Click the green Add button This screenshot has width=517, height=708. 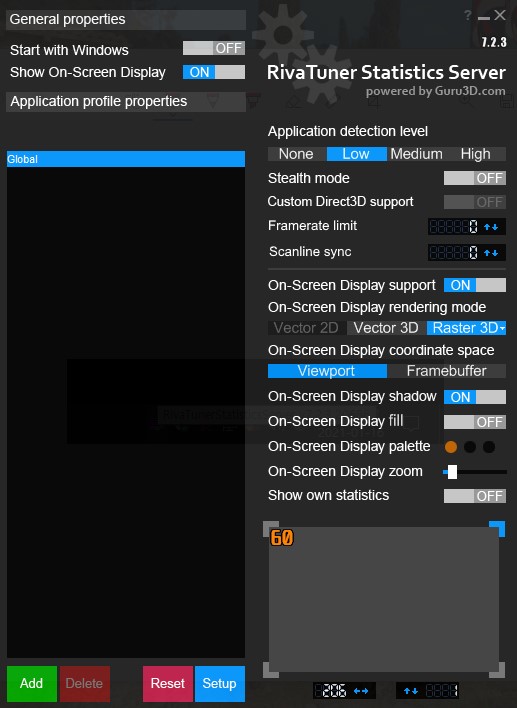32,684
